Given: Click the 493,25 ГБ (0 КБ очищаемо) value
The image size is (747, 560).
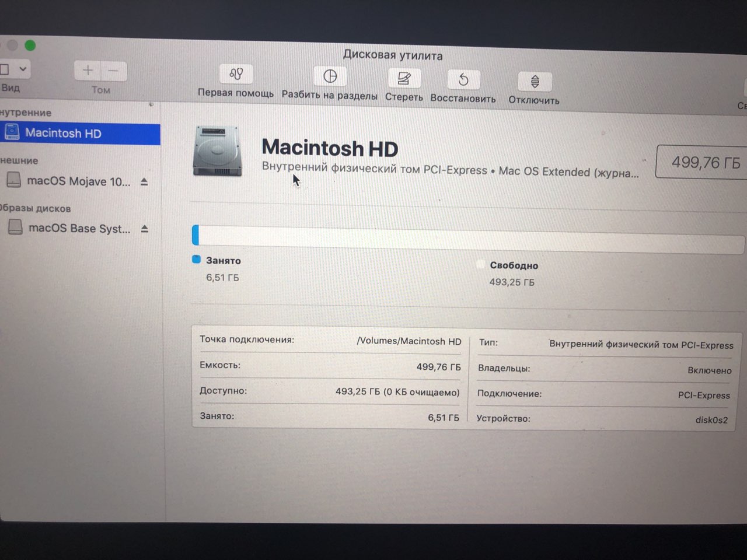Looking at the screenshot, I should [x=397, y=392].
